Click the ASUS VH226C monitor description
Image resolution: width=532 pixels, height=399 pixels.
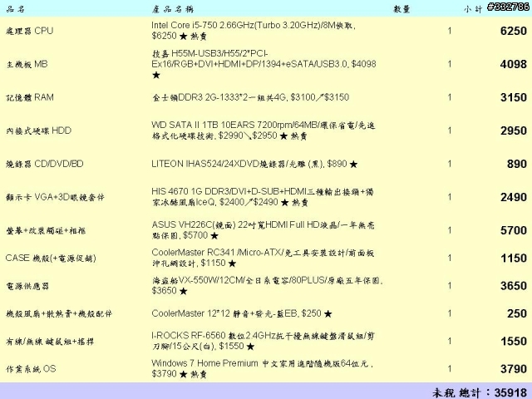tap(263, 230)
